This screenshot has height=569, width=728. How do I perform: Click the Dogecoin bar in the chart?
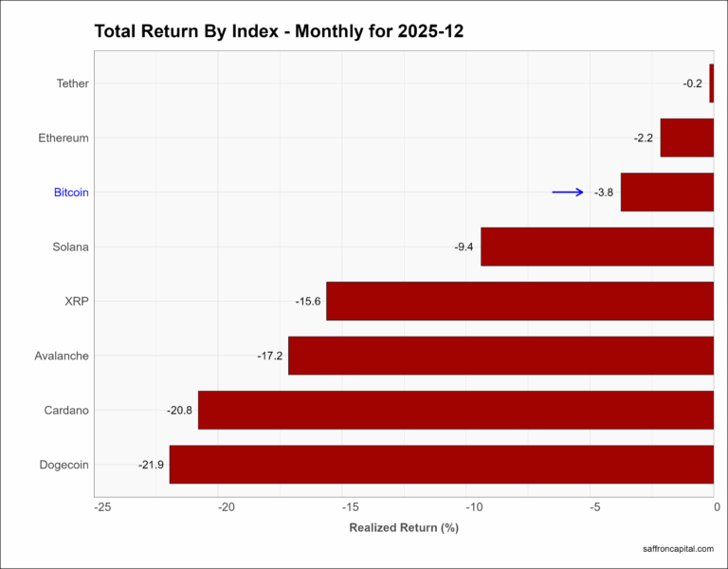click(x=441, y=465)
